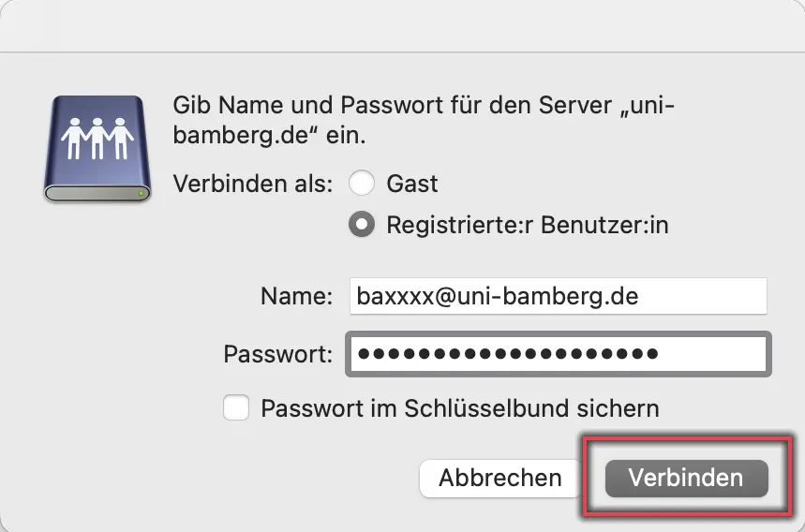Select the Gast radio button

[x=362, y=184]
